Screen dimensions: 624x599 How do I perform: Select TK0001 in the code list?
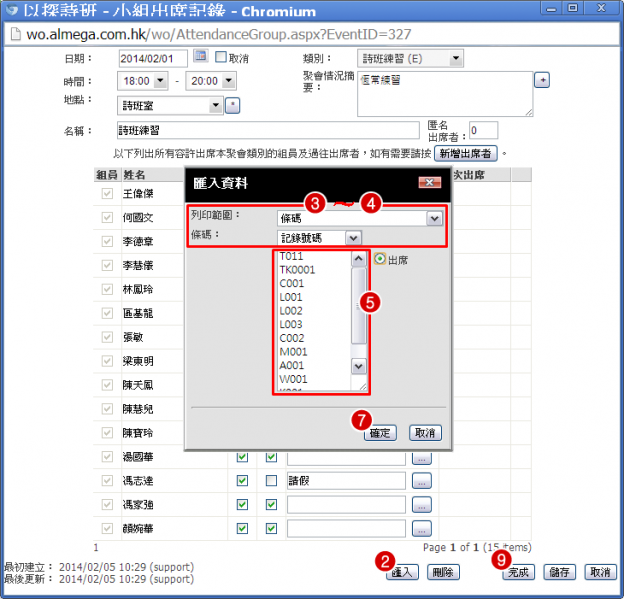(x=297, y=269)
